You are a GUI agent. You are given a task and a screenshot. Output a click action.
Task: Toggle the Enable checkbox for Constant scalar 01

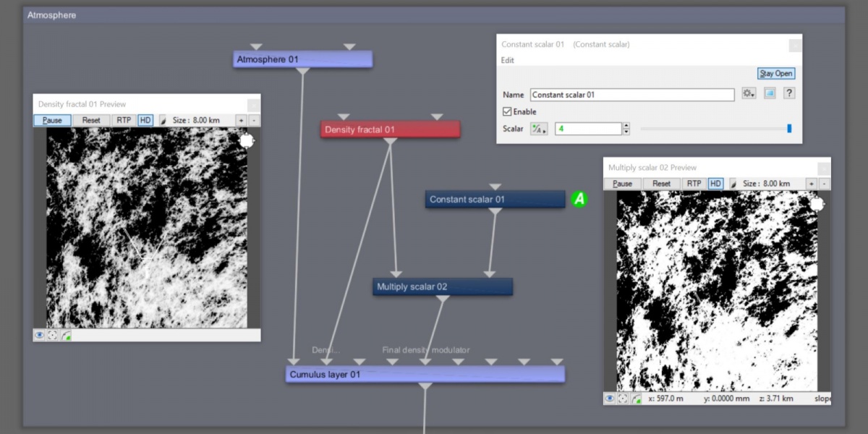click(x=507, y=112)
